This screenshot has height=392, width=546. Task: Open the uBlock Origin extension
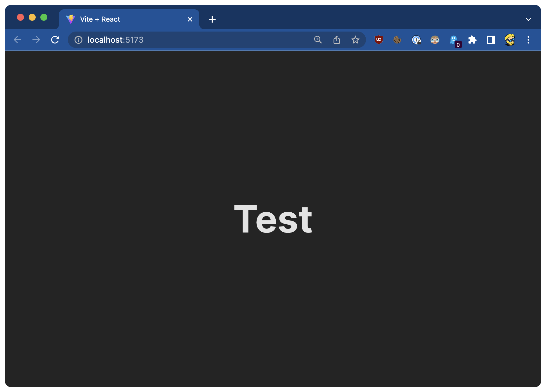pos(379,40)
